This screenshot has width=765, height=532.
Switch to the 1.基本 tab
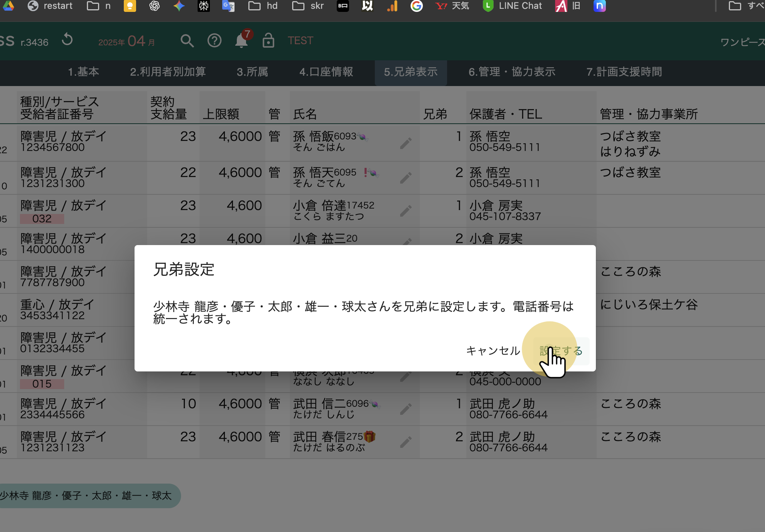pyautogui.click(x=83, y=72)
